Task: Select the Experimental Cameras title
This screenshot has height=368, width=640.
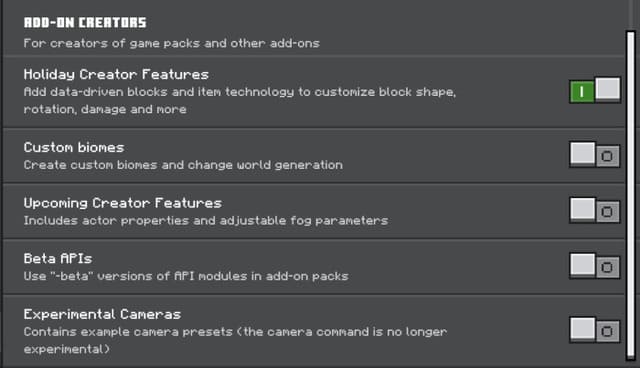Action: 102,314
